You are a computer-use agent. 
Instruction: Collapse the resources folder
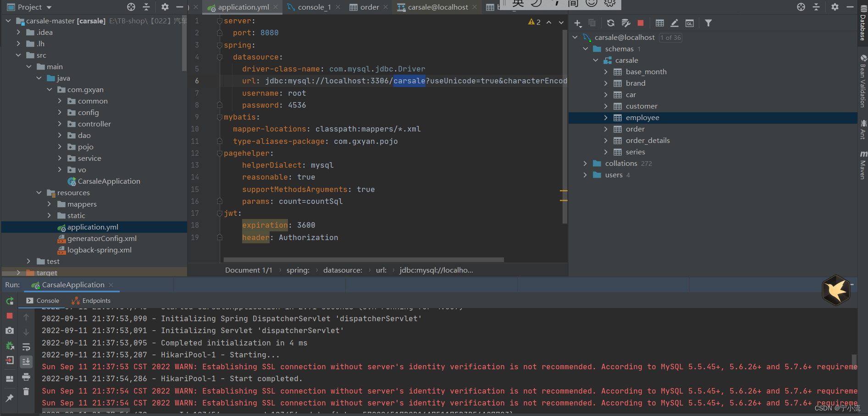39,192
